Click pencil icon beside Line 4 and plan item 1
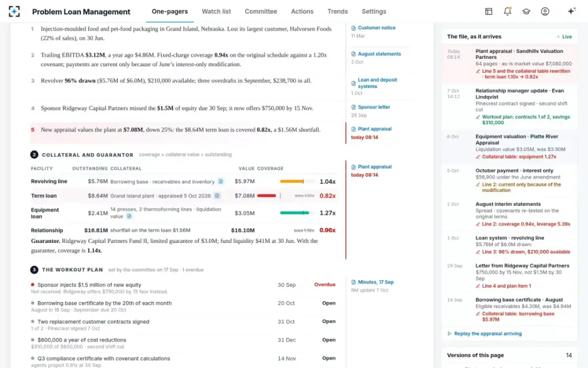The height and width of the screenshot is (368, 588). (478, 286)
